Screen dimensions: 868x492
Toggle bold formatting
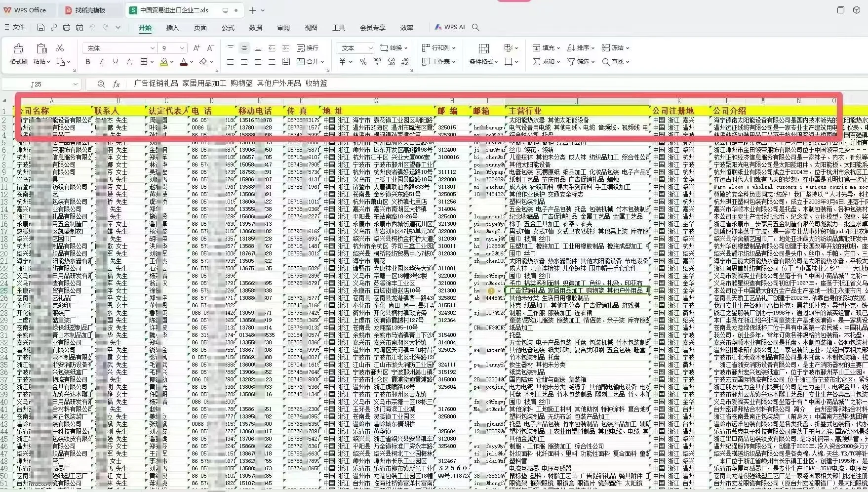click(87, 62)
